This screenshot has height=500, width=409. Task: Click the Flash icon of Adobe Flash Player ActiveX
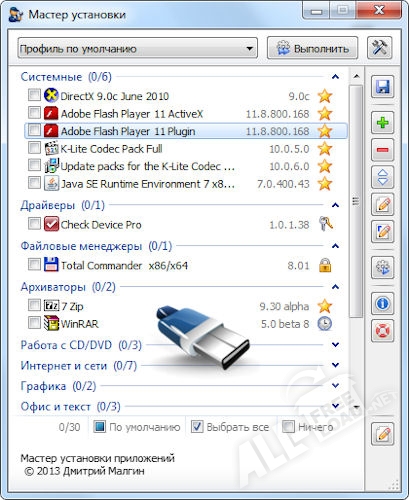point(51,114)
